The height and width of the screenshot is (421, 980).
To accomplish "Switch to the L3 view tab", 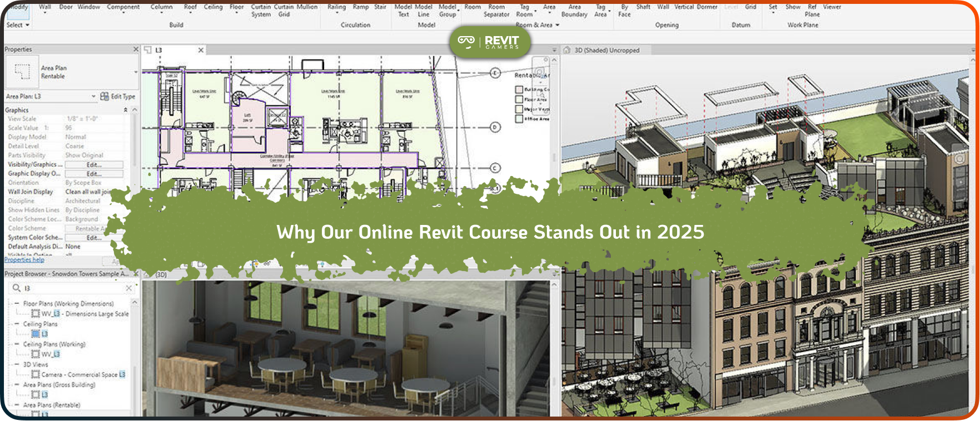I will 158,50.
